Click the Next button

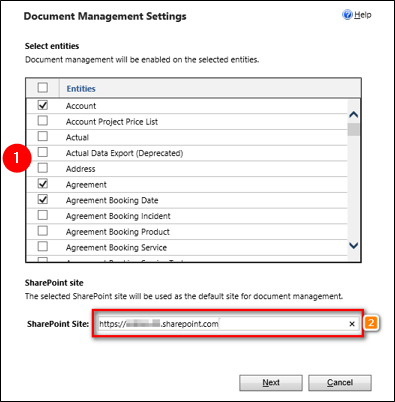[x=271, y=383]
